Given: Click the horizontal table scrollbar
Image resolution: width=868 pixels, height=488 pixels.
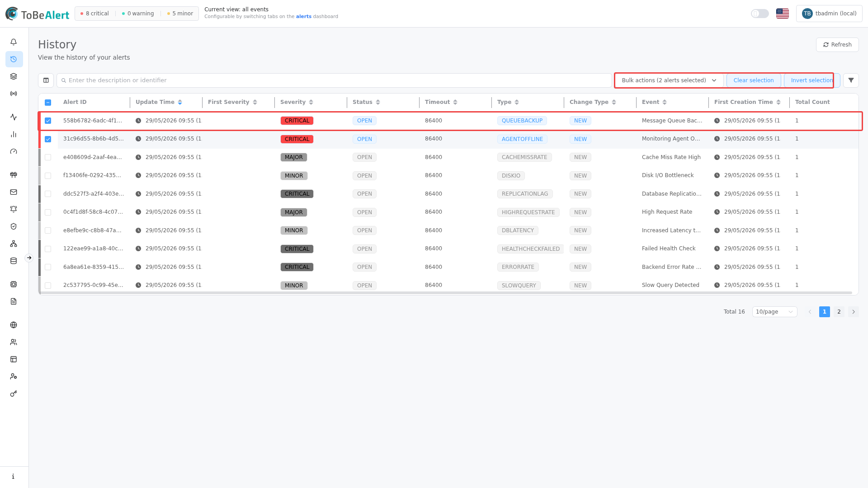Looking at the screenshot, I should point(446,293).
